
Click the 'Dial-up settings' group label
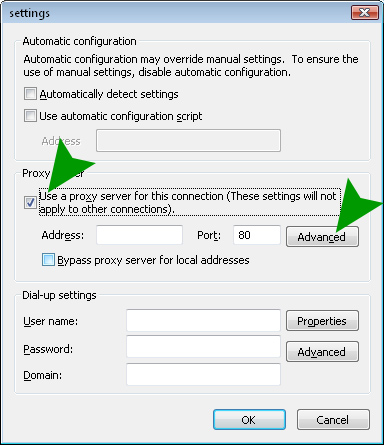[59, 295]
